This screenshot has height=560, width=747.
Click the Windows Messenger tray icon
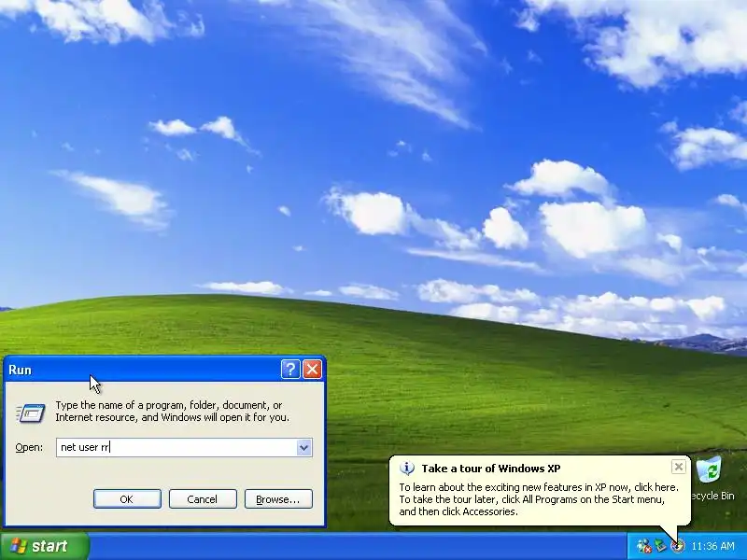(644, 546)
